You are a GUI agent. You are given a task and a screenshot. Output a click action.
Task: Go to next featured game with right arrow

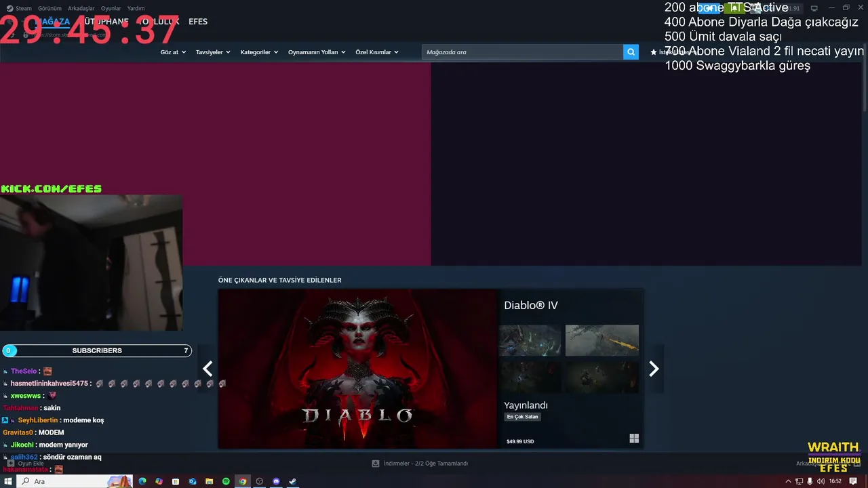[654, 369]
